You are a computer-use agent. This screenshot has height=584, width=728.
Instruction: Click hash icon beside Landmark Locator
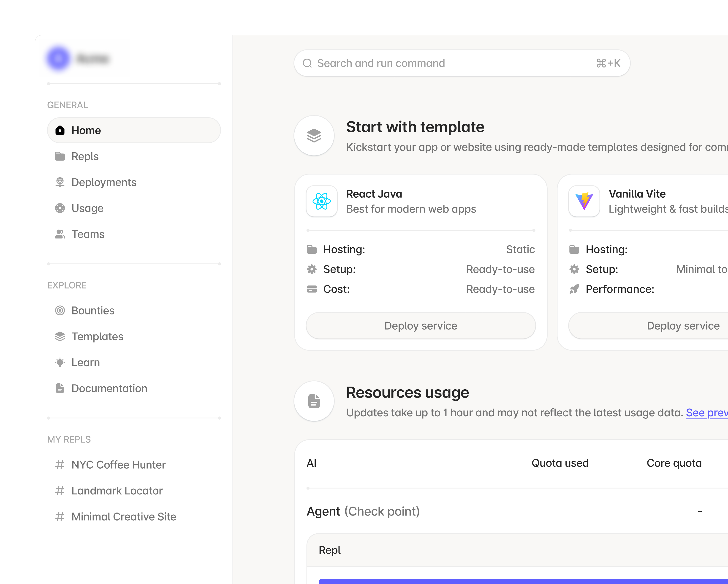(x=60, y=491)
